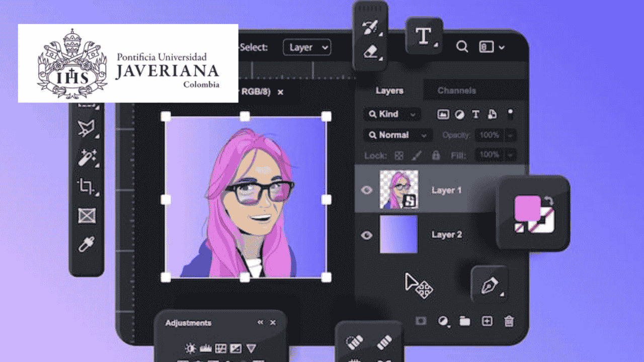Select the Eyedropper tool
Viewport: 644px width, 362px height.
pos(86,245)
